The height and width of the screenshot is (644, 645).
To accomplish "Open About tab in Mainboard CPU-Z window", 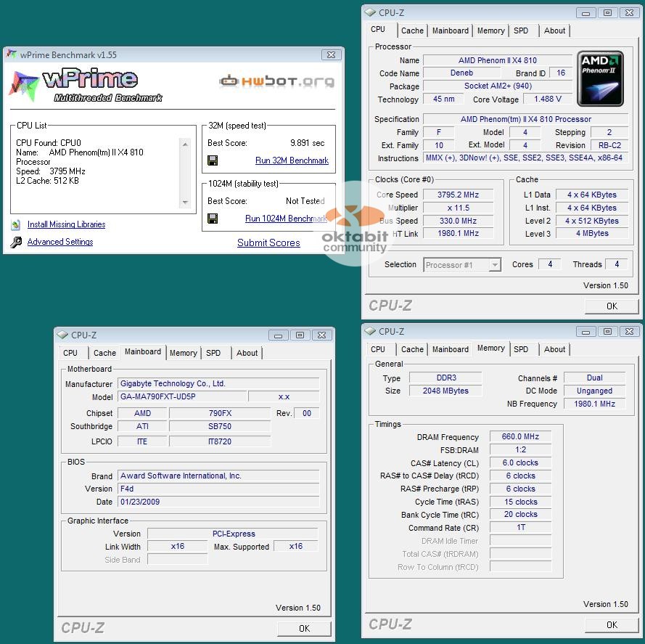I will [247, 353].
